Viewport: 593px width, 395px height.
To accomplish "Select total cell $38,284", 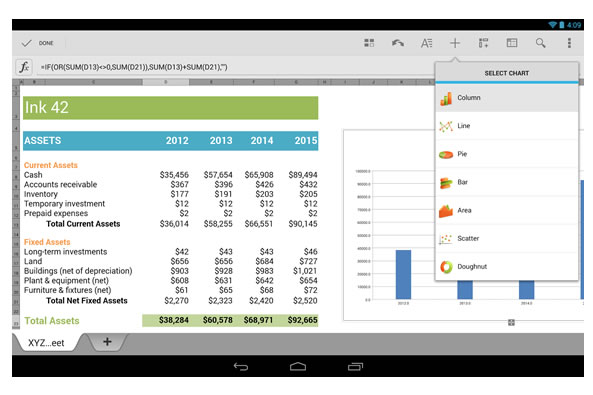I will click(x=174, y=320).
